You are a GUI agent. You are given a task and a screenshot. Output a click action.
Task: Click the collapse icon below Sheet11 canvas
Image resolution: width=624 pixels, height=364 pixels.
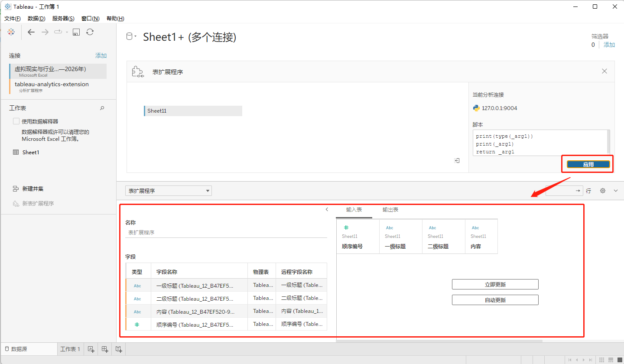457,161
